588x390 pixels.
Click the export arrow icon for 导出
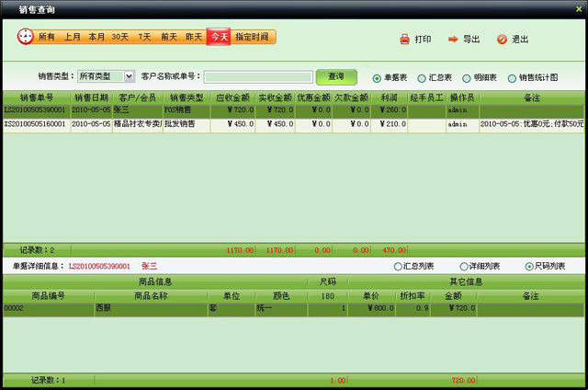tap(453, 40)
